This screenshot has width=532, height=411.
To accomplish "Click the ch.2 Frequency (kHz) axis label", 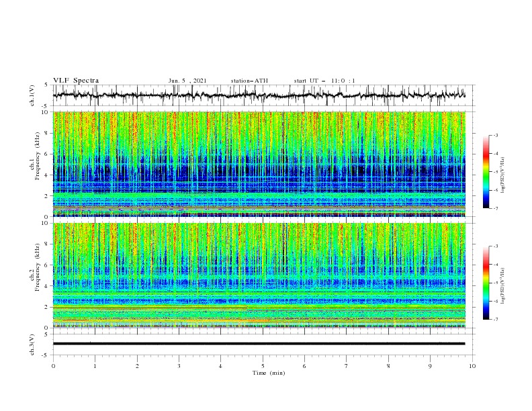I will click(34, 267).
